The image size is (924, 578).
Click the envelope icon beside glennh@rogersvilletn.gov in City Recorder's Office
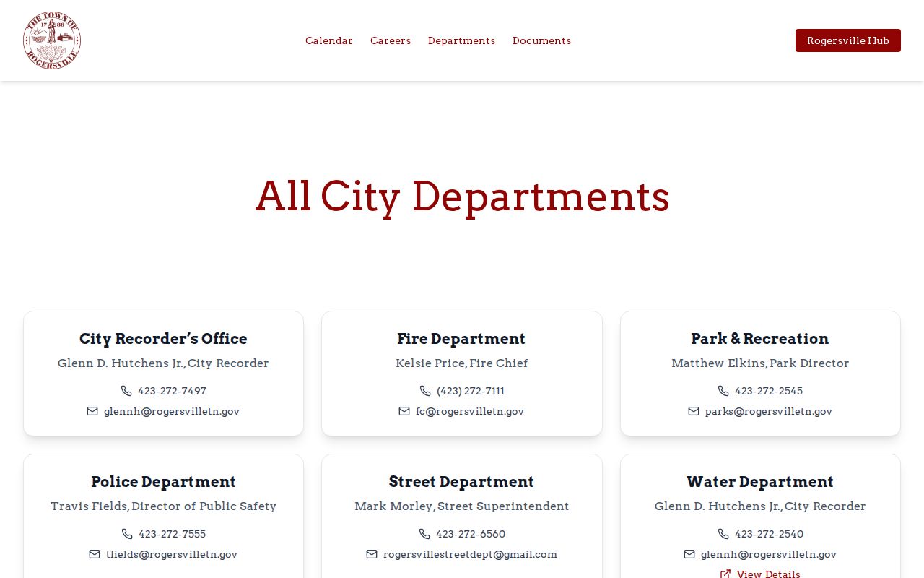[x=92, y=411]
